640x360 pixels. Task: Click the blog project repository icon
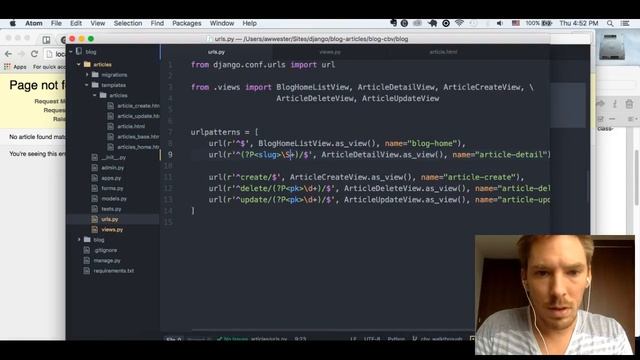click(79, 52)
